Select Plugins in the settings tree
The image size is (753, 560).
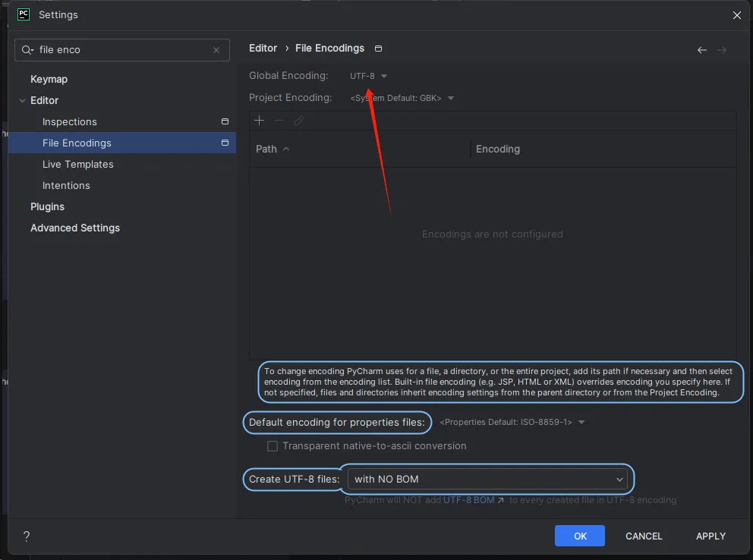tap(48, 207)
